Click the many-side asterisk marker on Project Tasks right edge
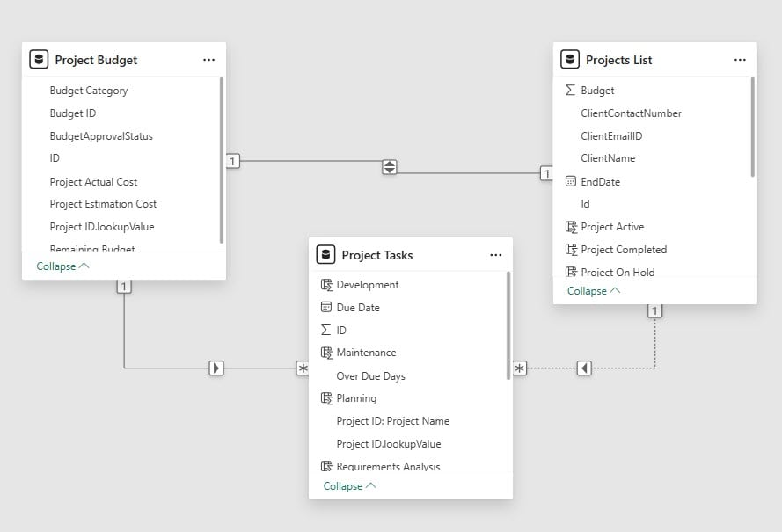The image size is (782, 532). [520, 368]
